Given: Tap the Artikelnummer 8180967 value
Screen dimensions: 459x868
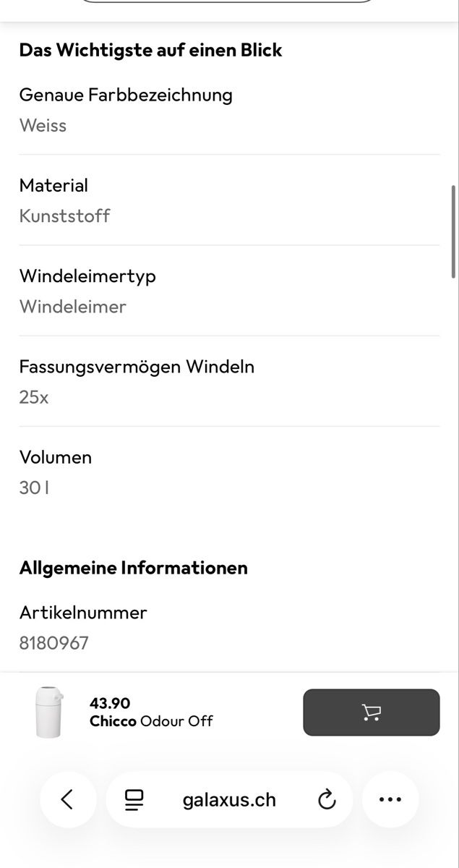Looking at the screenshot, I should click(x=54, y=643).
